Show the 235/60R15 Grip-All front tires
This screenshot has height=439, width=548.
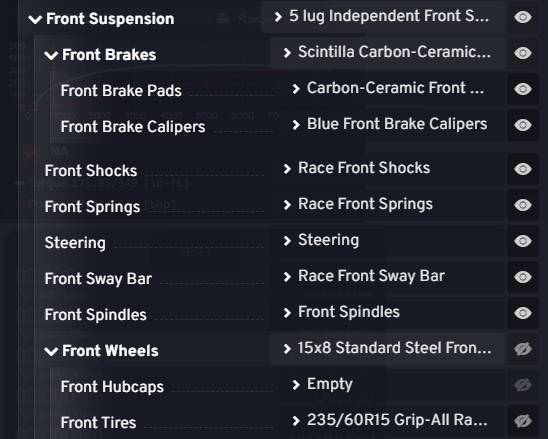[523, 421]
